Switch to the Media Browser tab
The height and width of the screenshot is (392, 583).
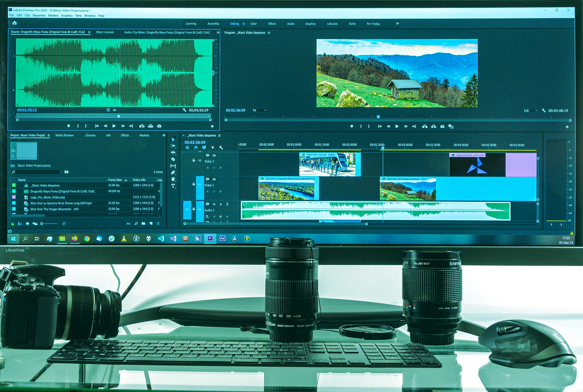[x=64, y=135]
